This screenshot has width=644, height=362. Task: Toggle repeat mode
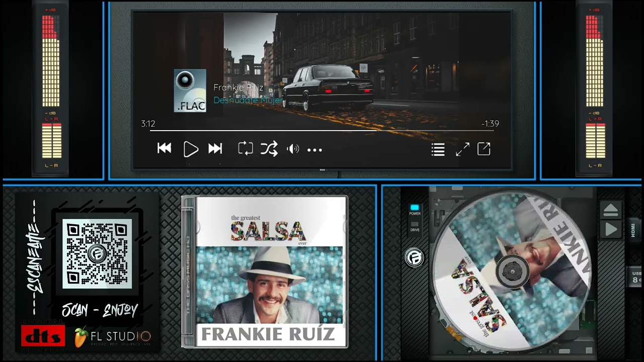click(246, 149)
